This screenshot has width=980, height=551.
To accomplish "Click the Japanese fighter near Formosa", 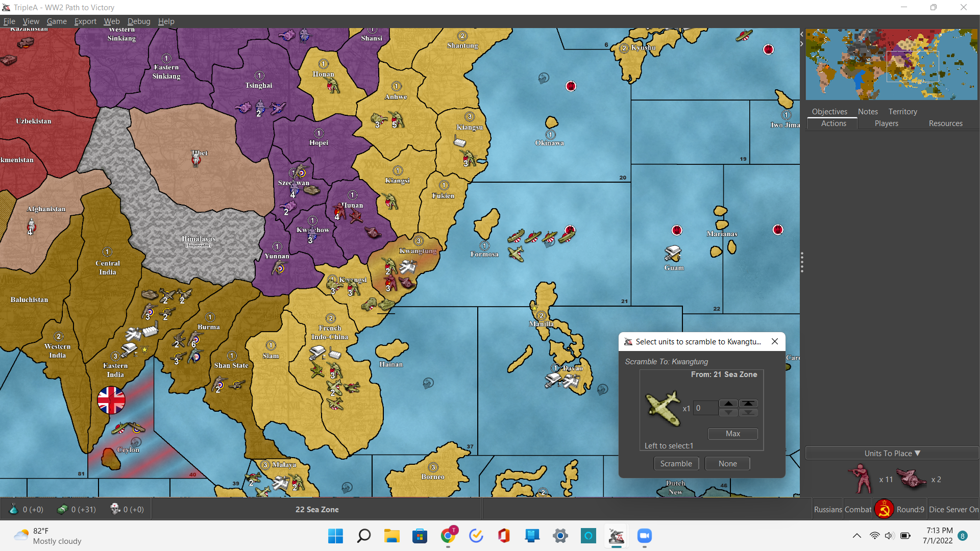I will pos(516,253).
